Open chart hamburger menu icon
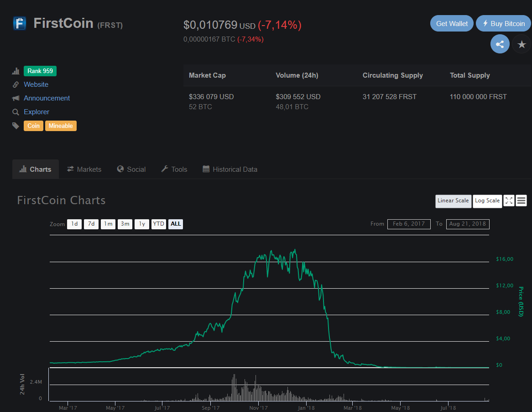Image resolution: width=532 pixels, height=412 pixels. [521, 201]
